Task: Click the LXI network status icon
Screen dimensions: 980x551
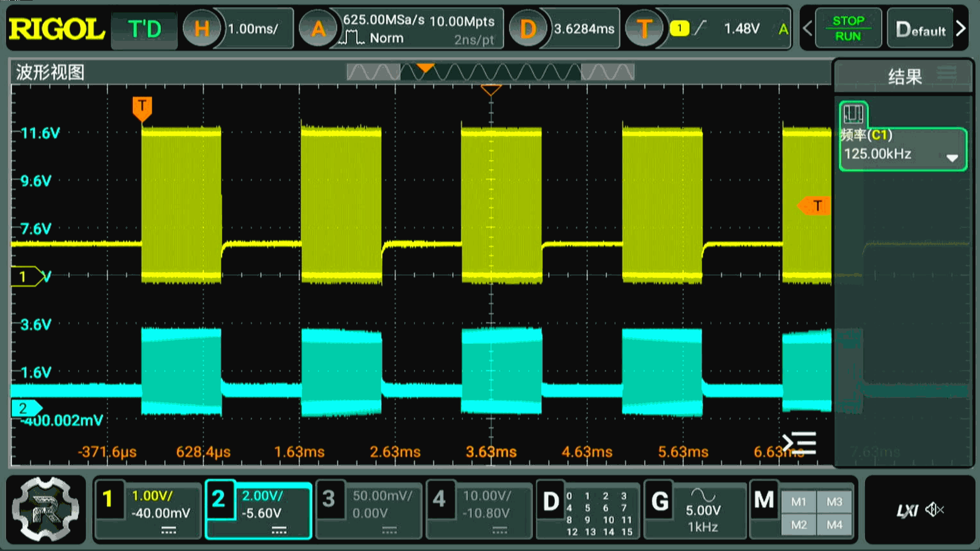Action: [x=907, y=510]
